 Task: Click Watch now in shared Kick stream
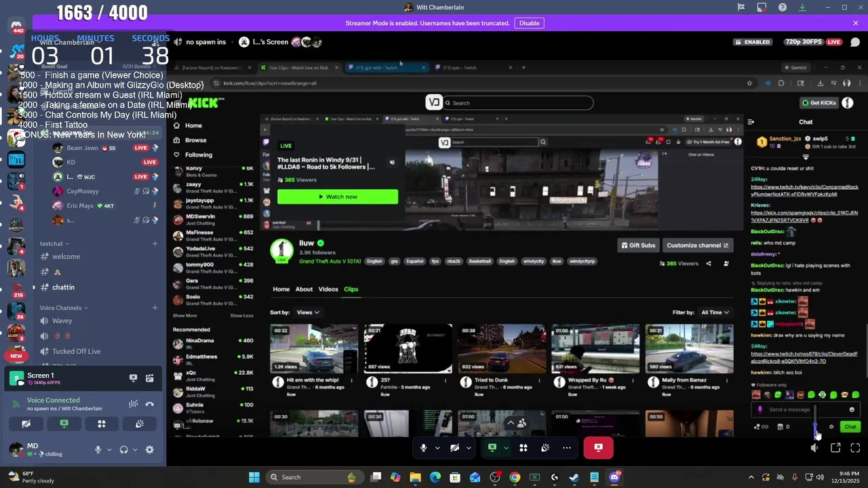coord(338,197)
